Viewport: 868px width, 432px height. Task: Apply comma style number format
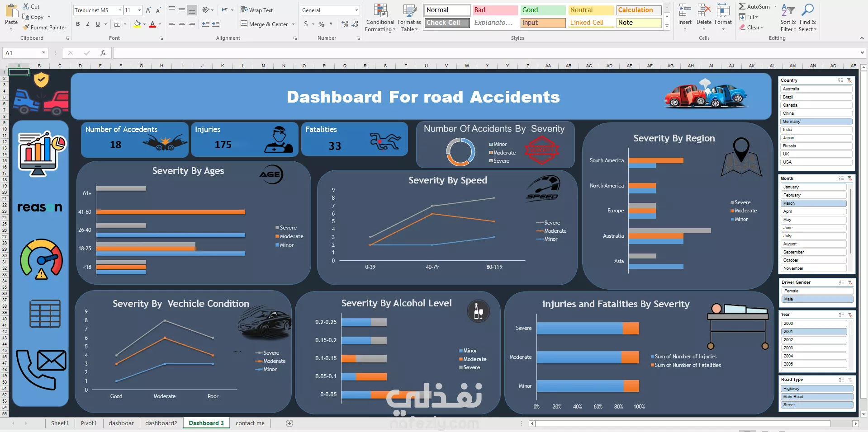coord(331,24)
